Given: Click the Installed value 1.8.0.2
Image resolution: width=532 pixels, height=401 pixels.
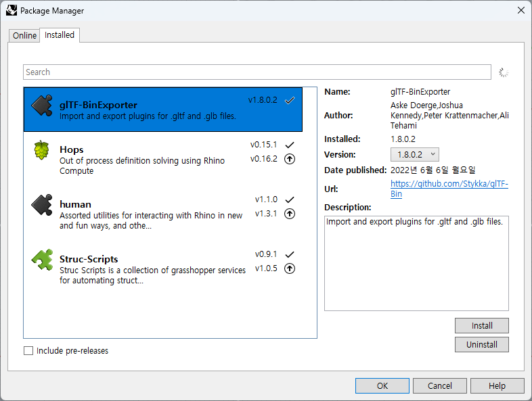Looking at the screenshot, I should pyautogui.click(x=403, y=139).
